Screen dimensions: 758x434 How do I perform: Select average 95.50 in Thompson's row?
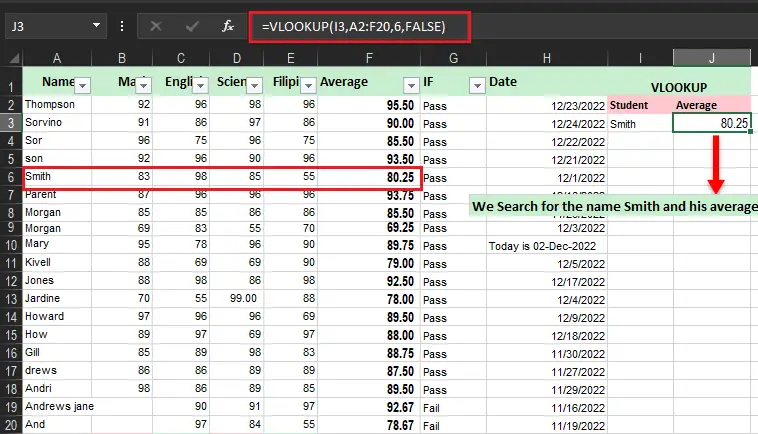(x=369, y=105)
